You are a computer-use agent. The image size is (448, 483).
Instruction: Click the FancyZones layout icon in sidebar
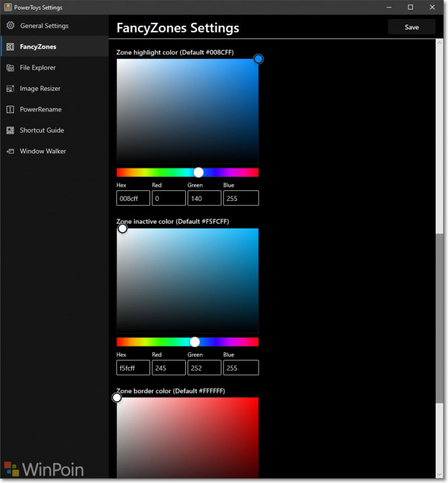(x=11, y=46)
